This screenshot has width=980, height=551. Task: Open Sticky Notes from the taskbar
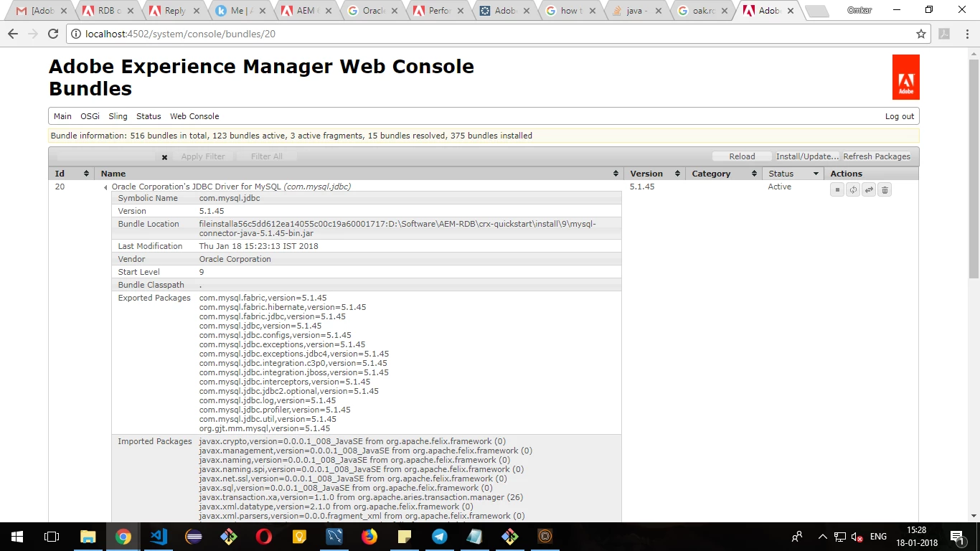[x=405, y=536]
